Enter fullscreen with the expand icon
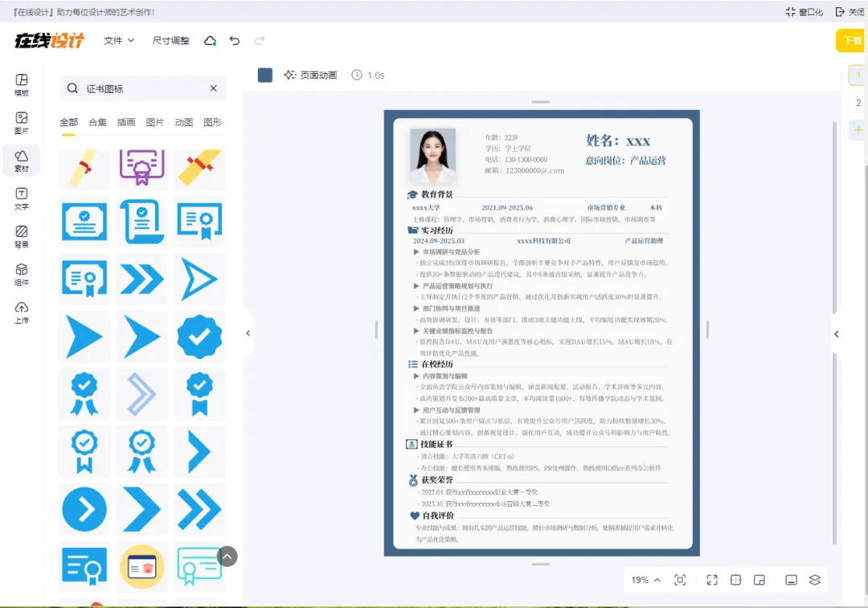Screen dimensions: 868x608 pos(712,580)
